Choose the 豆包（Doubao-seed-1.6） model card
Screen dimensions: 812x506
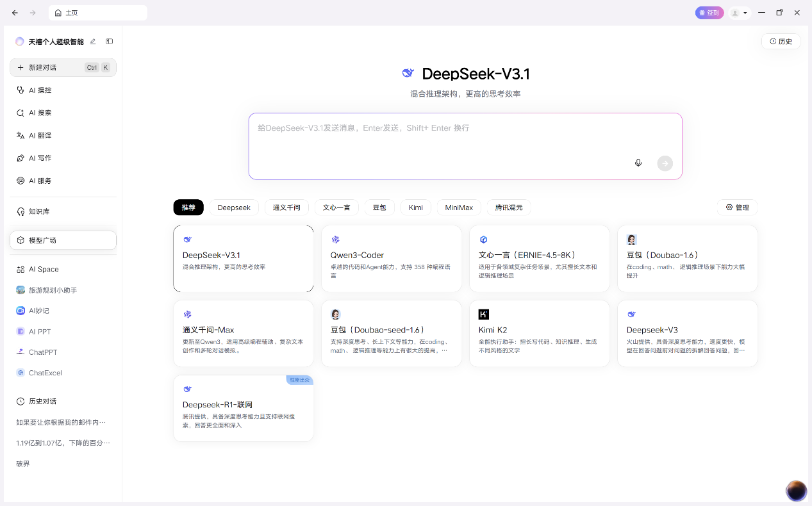coord(392,334)
